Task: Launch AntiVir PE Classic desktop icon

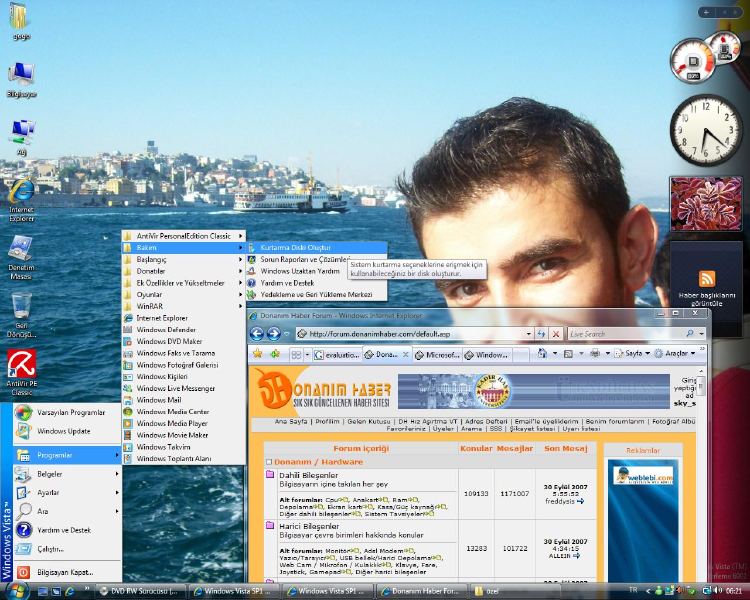Action: click(22, 373)
